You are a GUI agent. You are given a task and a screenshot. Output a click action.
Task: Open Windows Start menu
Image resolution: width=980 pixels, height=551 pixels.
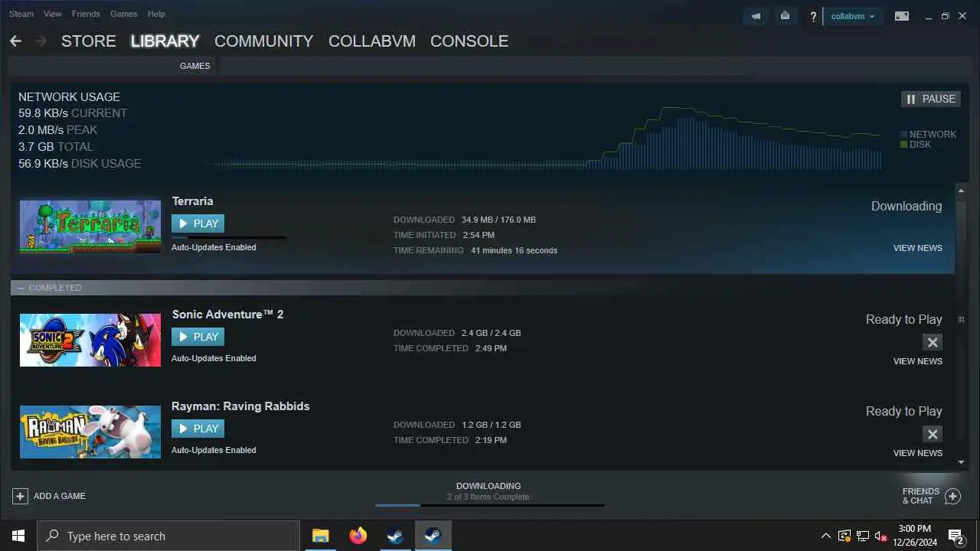(x=18, y=536)
